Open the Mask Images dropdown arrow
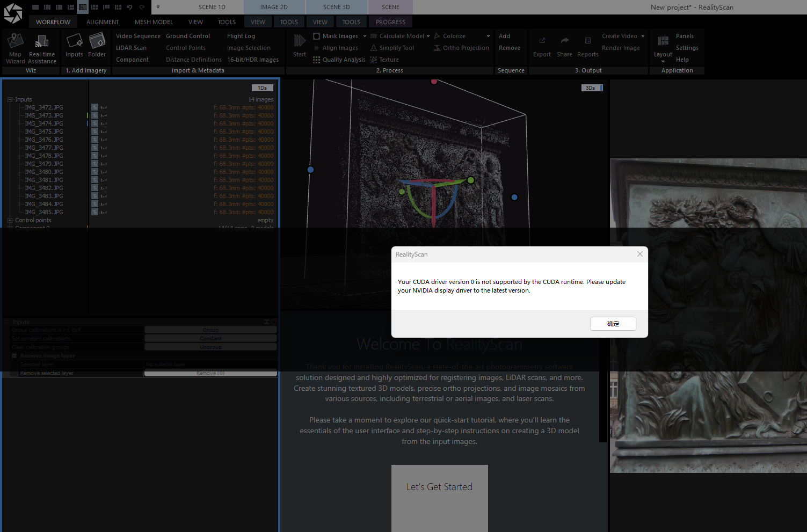Viewport: 807px width, 532px height. coord(365,36)
